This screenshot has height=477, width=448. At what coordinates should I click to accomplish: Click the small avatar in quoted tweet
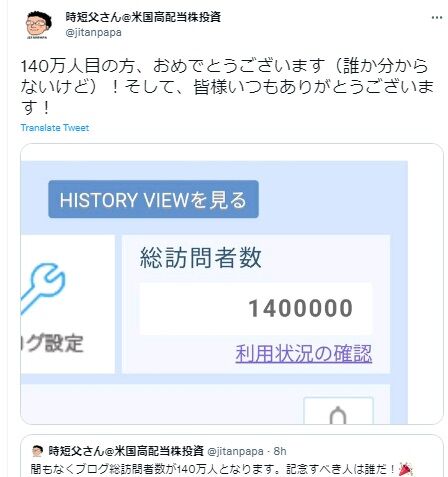(x=38, y=451)
